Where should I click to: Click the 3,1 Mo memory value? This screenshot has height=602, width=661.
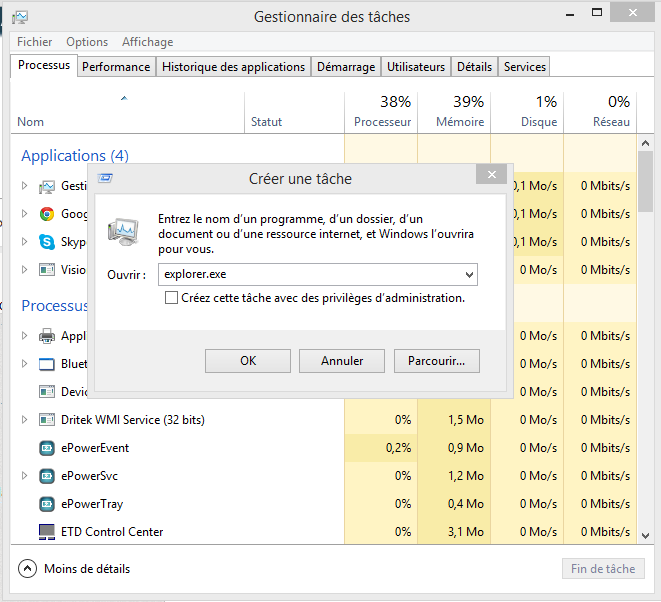pos(466,532)
